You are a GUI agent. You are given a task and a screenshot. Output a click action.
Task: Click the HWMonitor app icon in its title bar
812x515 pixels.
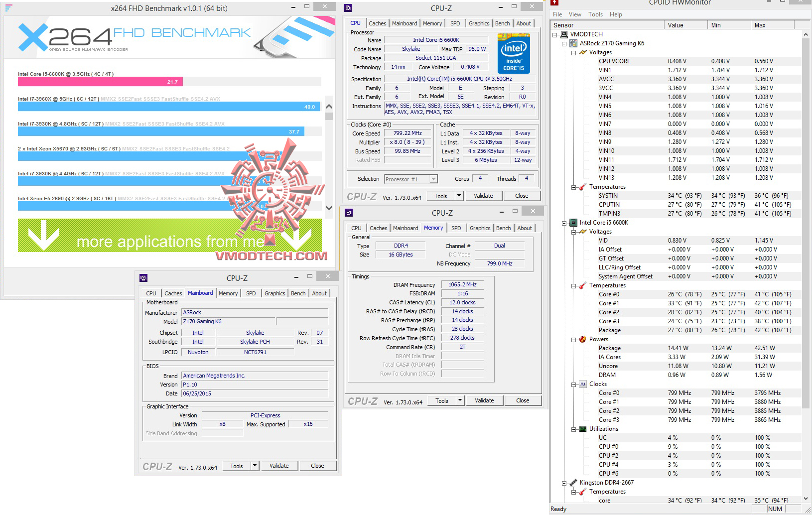[555, 2]
